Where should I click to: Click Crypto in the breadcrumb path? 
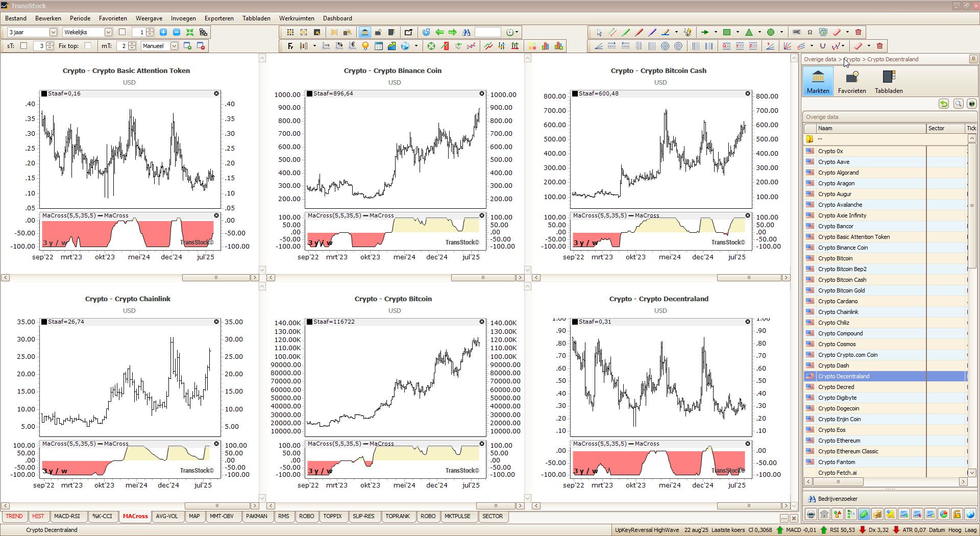(x=853, y=59)
